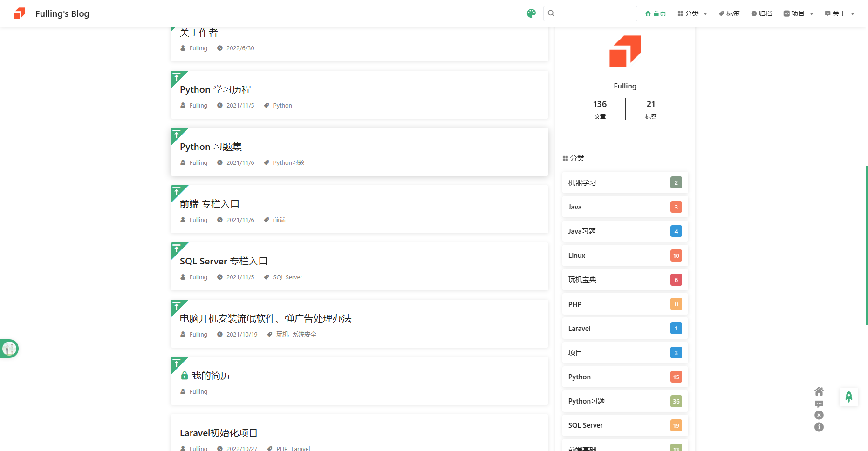This screenshot has width=868, height=451.
Task: Select the 项目 category in sidebar
Action: coord(625,352)
